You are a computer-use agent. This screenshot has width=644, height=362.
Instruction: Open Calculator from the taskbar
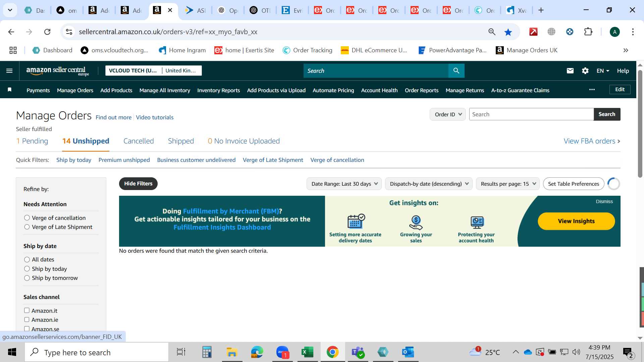click(x=207, y=352)
